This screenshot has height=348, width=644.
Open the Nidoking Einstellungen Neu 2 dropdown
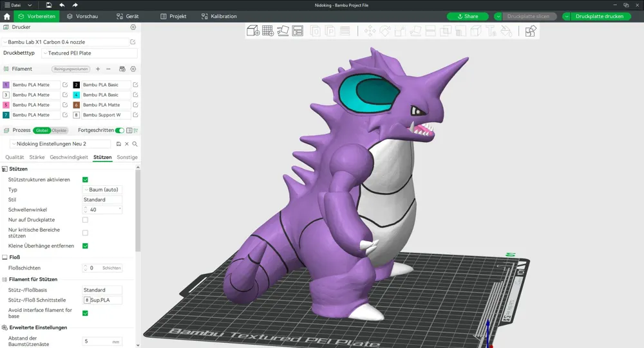60,144
